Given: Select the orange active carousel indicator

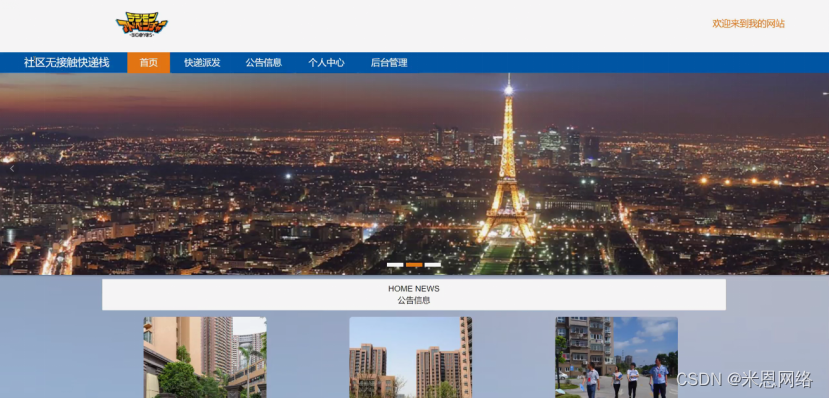Looking at the screenshot, I should click(414, 265).
